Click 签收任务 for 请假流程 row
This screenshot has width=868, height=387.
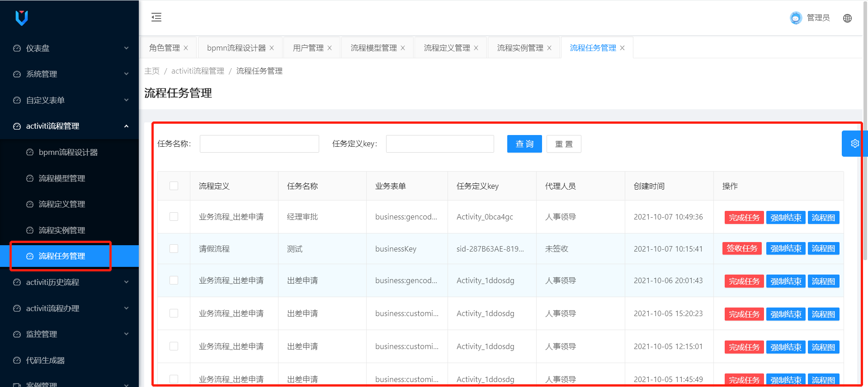point(742,248)
